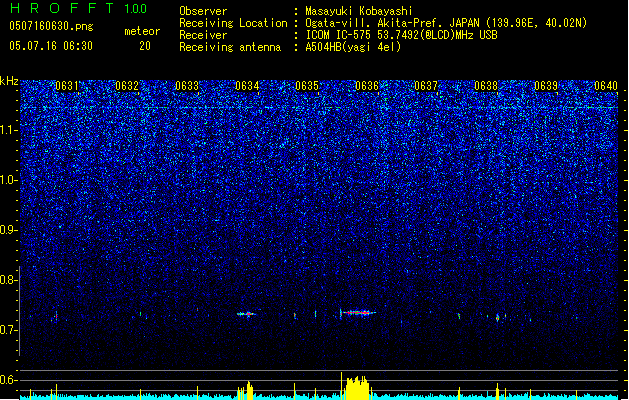Select antenna value A504HB(yagi 4el)
This screenshot has height=400, width=629.
point(353,47)
